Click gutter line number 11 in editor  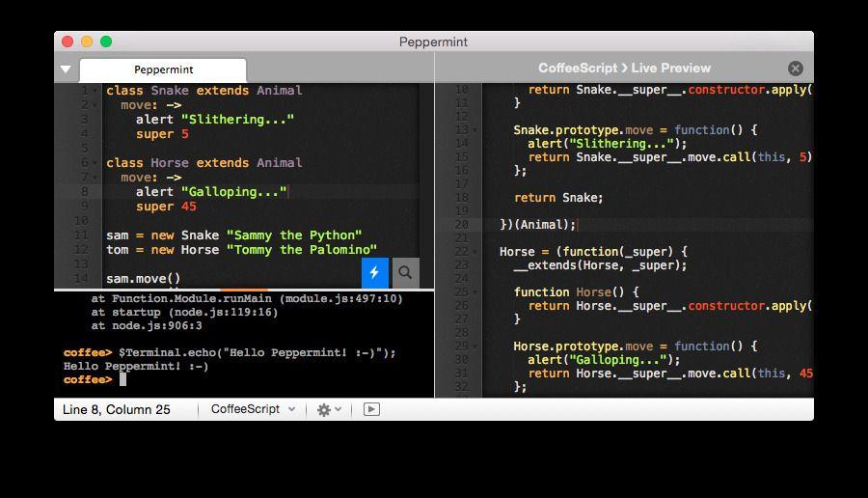tap(81, 235)
